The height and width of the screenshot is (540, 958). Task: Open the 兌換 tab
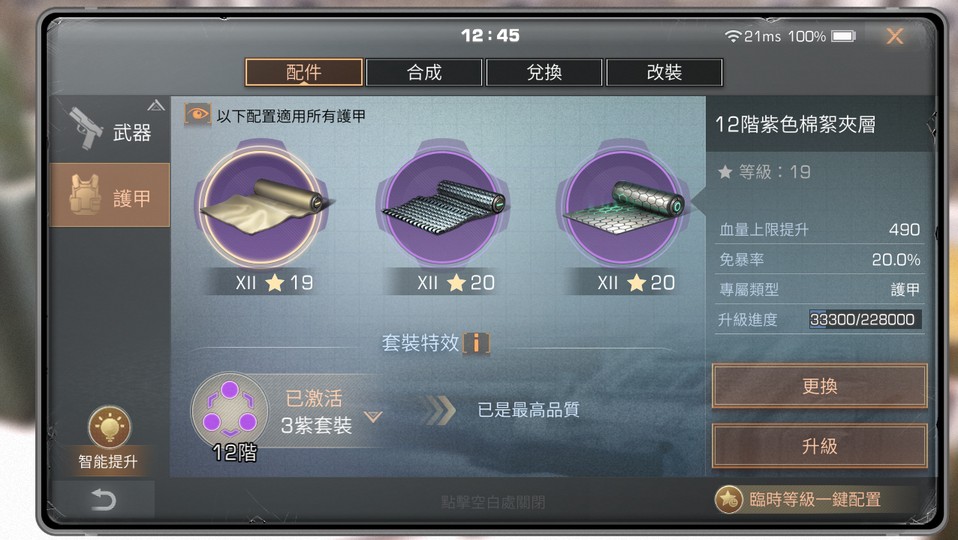(544, 73)
